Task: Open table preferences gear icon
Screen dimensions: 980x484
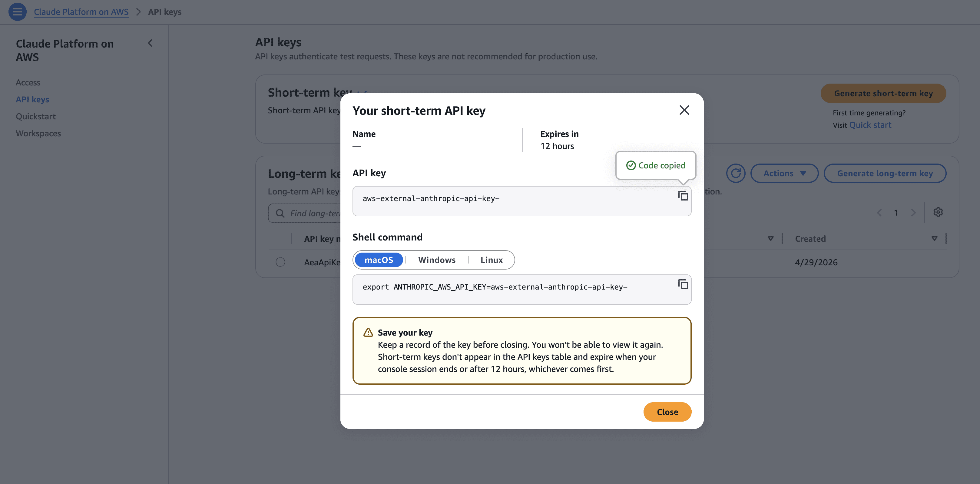Action: click(938, 212)
